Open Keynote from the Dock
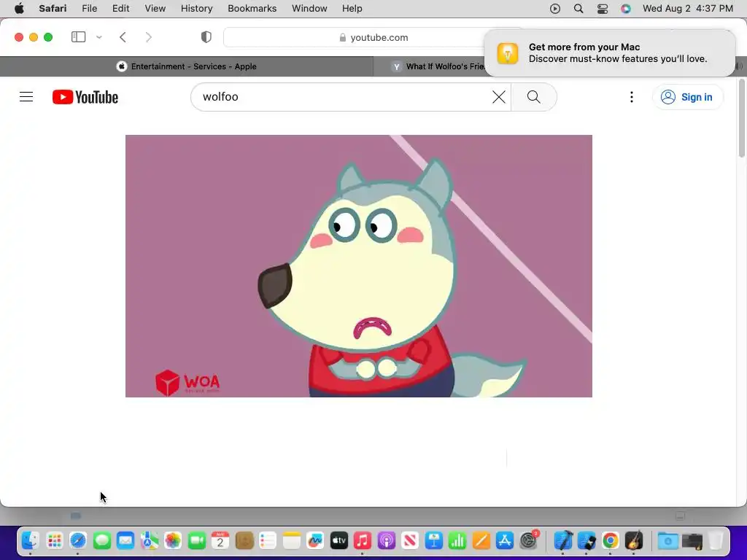The image size is (747, 560). click(433, 541)
